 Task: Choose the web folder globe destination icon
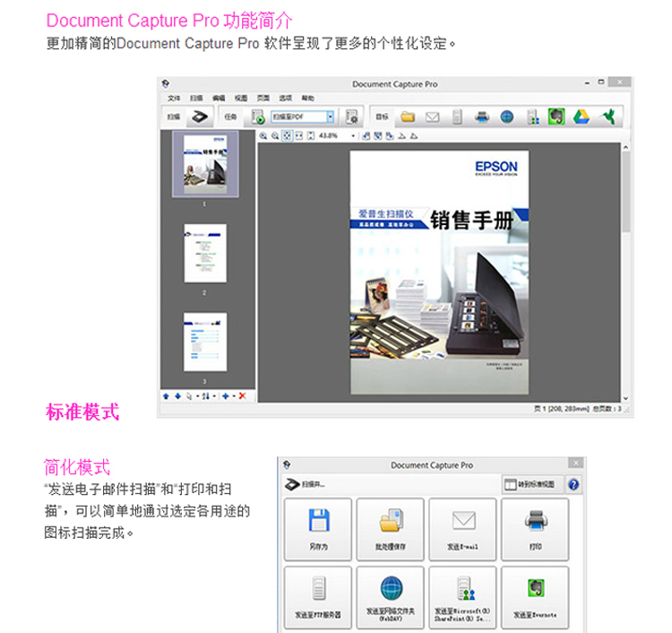click(x=507, y=117)
